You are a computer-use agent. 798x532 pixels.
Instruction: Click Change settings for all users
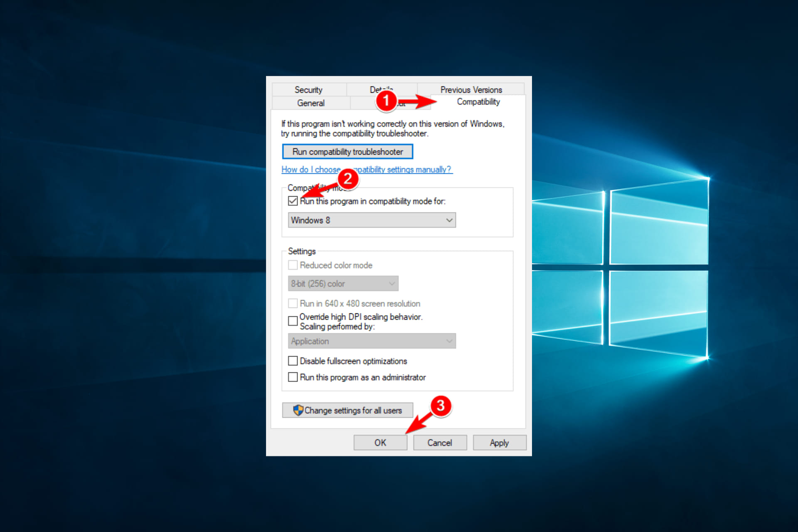pos(347,410)
